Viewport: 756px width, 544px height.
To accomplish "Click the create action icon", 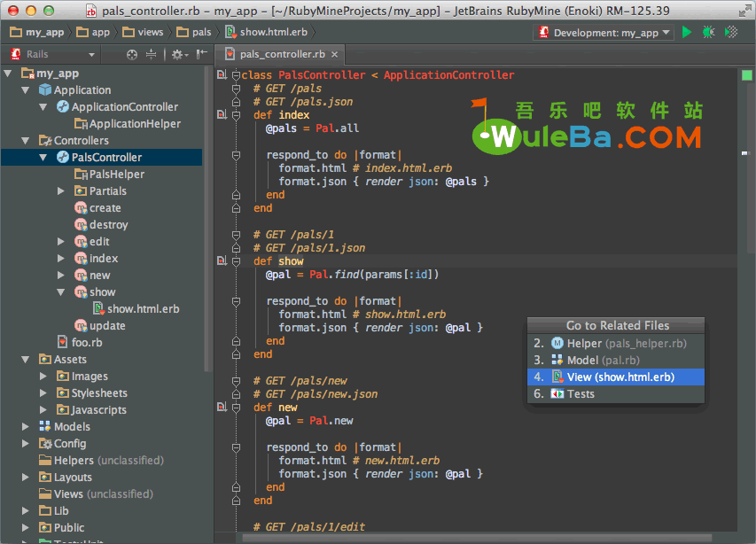I will [x=81, y=207].
